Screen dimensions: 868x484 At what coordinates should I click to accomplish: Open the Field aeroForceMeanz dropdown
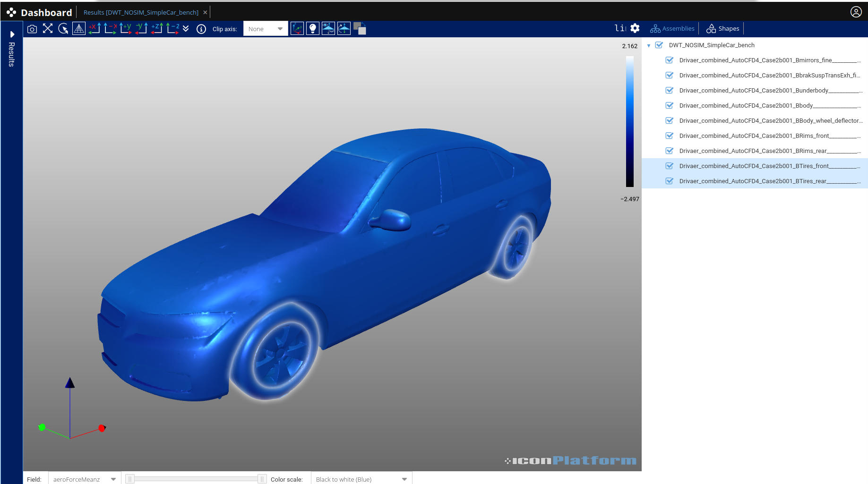coord(84,479)
